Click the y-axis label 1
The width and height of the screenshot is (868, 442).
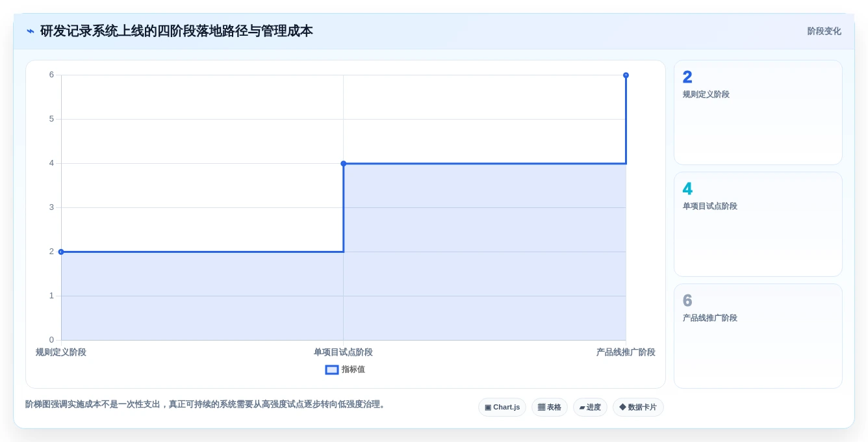51,296
